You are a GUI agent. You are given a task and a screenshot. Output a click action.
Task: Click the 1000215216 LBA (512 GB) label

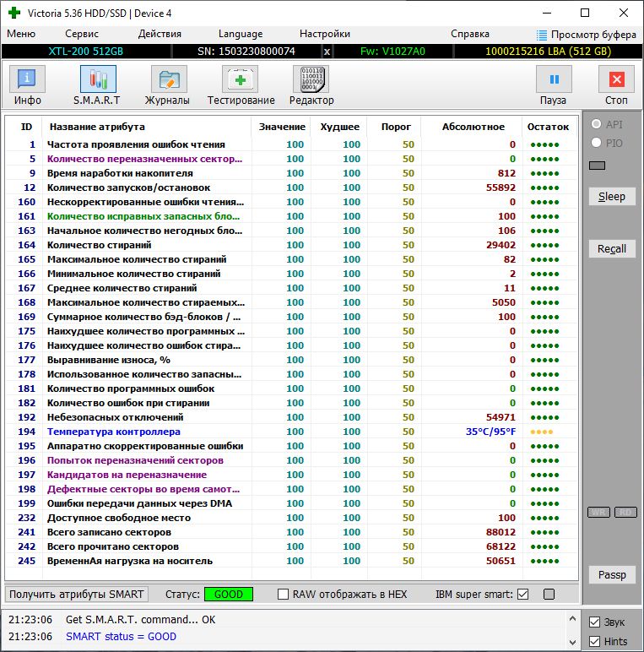coord(548,52)
